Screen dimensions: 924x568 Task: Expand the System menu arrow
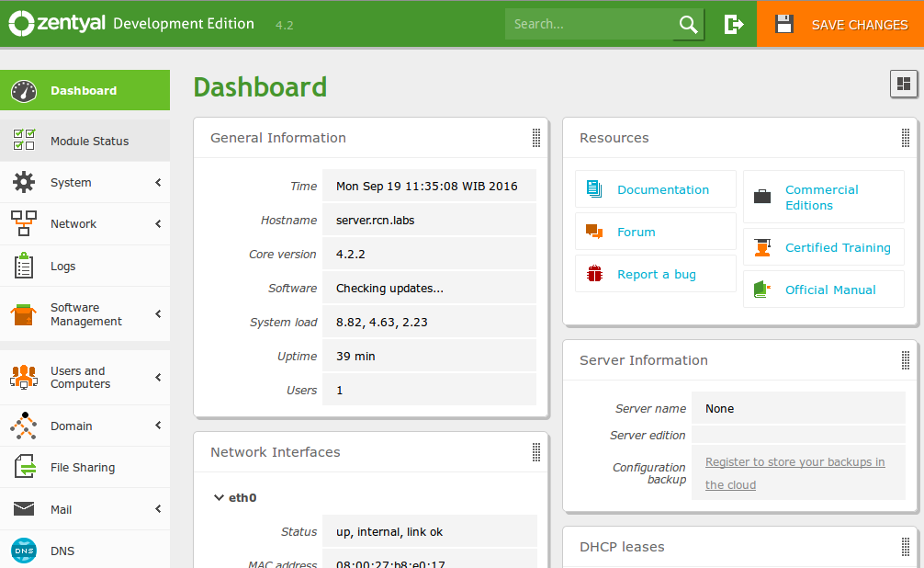pos(158,182)
